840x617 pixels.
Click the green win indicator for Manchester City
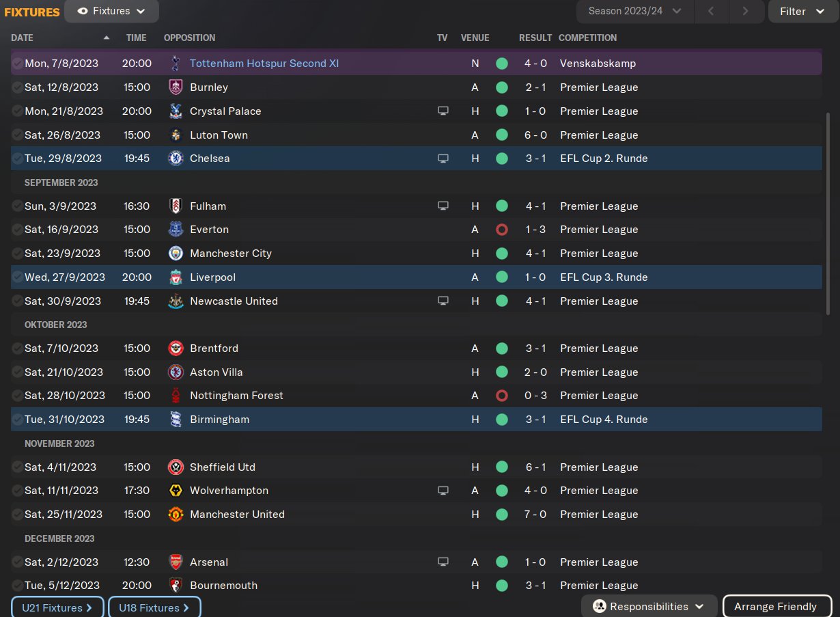tap(502, 253)
